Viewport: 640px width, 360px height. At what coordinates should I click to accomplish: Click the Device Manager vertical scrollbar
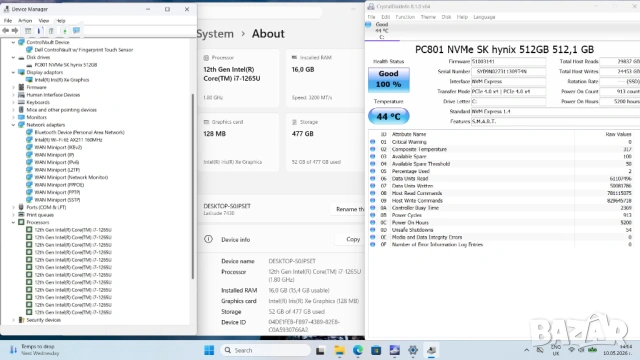point(193,186)
